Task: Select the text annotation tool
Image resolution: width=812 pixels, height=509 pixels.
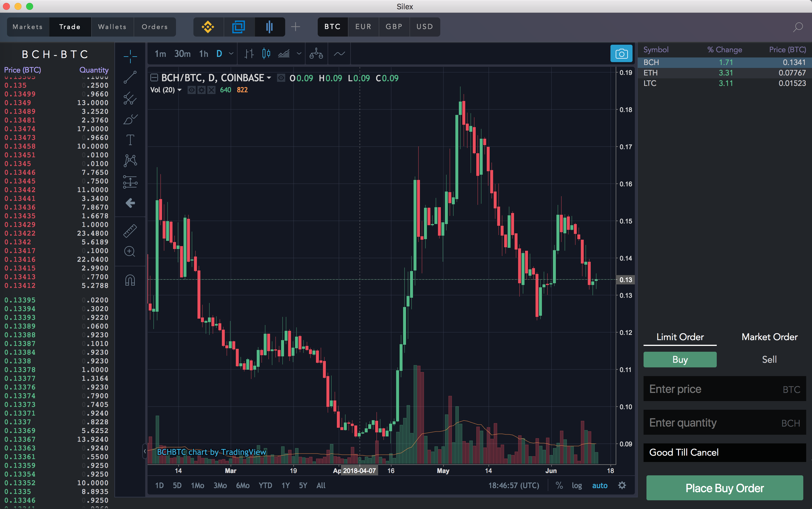Action: (x=130, y=140)
